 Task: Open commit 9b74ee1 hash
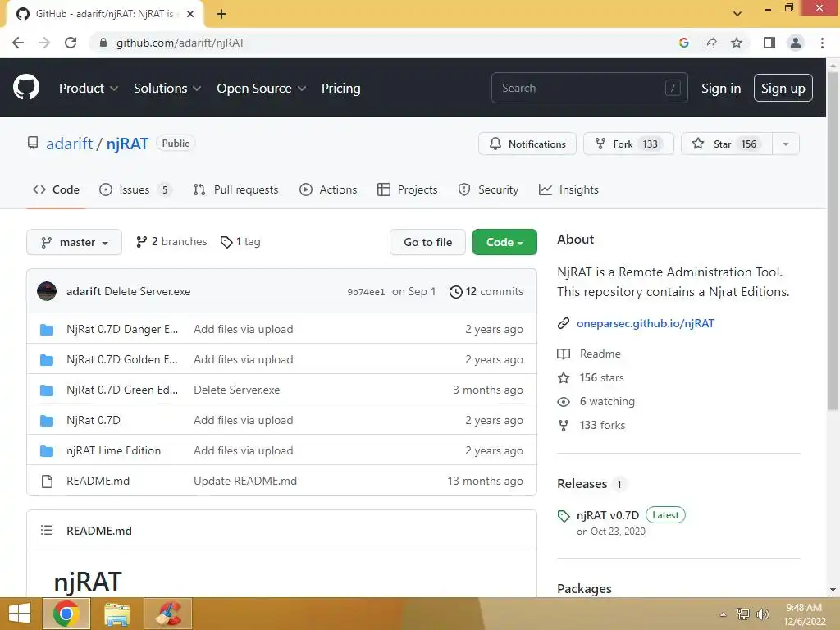(366, 291)
